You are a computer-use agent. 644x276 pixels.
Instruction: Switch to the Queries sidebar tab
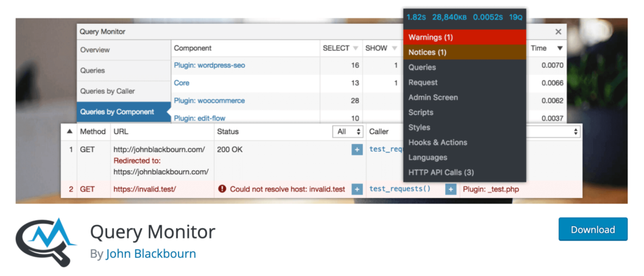point(124,70)
